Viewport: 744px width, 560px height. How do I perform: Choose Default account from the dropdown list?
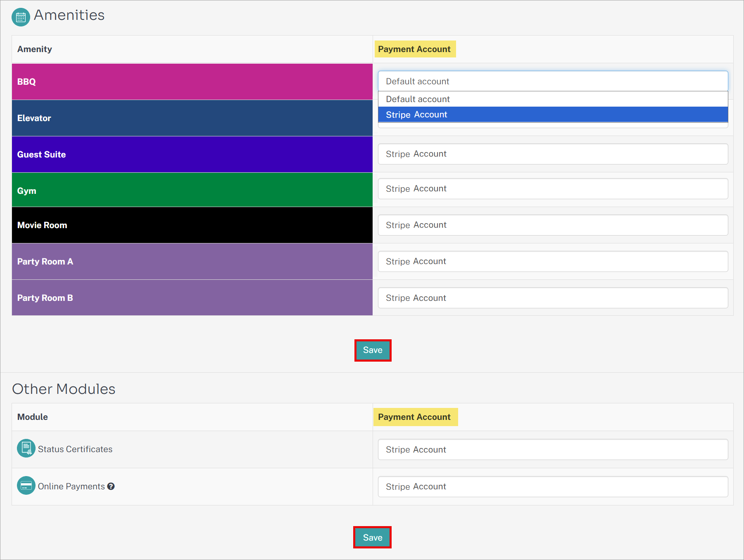(553, 99)
